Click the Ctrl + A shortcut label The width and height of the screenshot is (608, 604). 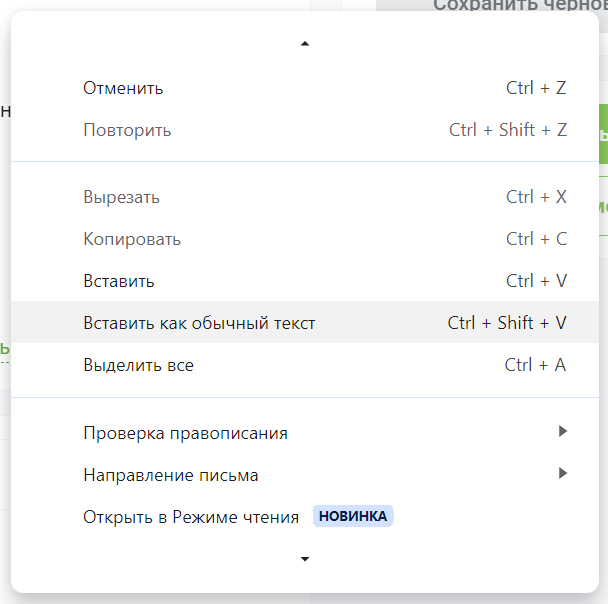coord(535,365)
